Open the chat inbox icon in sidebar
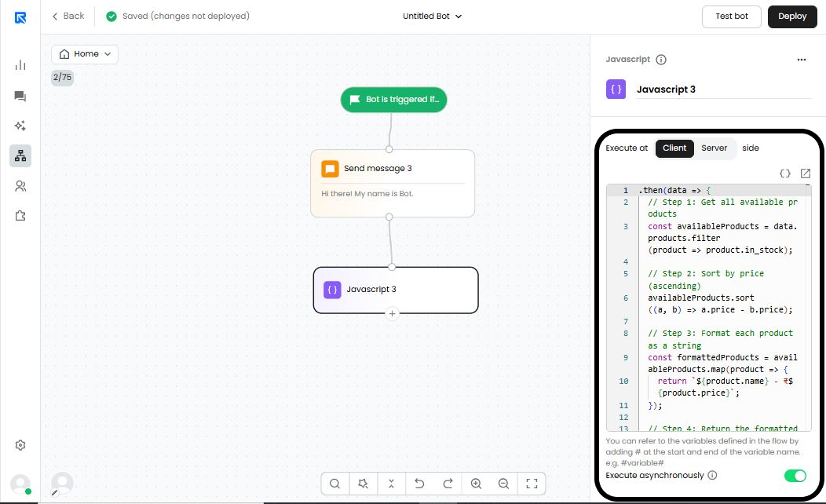This screenshot has height=504, width=826. (20, 96)
